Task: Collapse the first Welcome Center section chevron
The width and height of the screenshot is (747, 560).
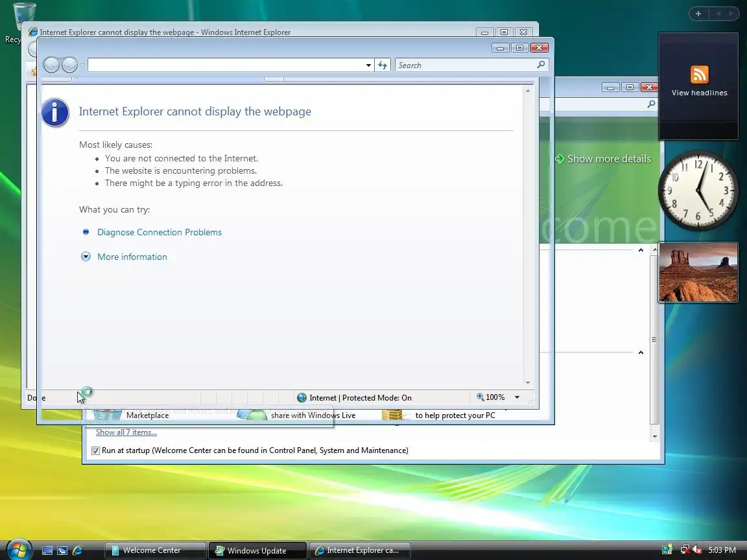Action: 641,250
